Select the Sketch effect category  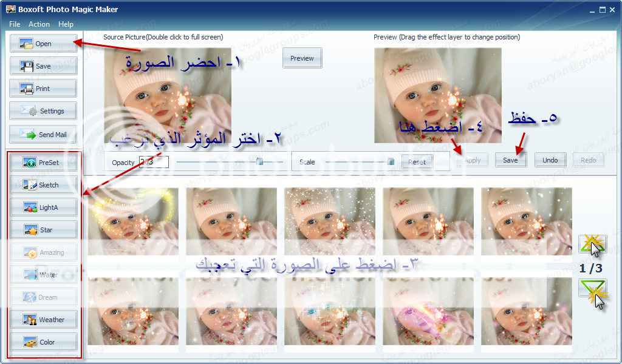[x=43, y=185]
